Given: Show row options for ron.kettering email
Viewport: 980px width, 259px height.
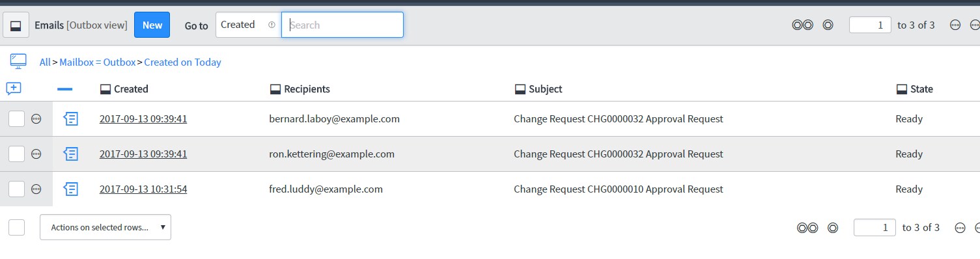Looking at the screenshot, I should tap(36, 154).
